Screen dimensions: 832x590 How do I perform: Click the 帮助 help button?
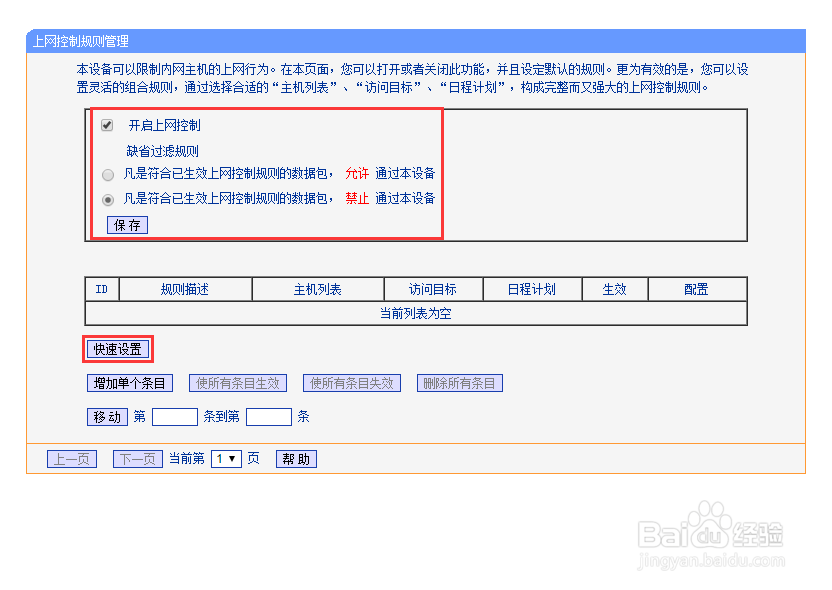point(296,458)
